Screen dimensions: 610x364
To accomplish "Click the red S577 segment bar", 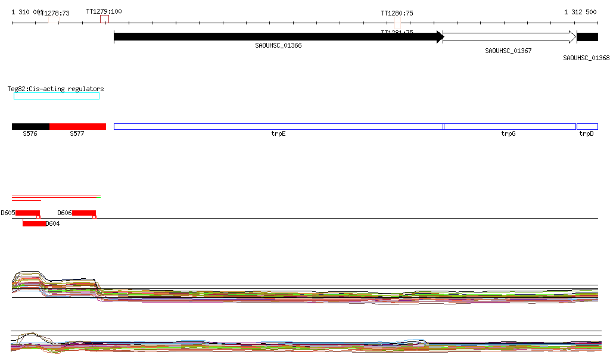I will [x=78, y=126].
